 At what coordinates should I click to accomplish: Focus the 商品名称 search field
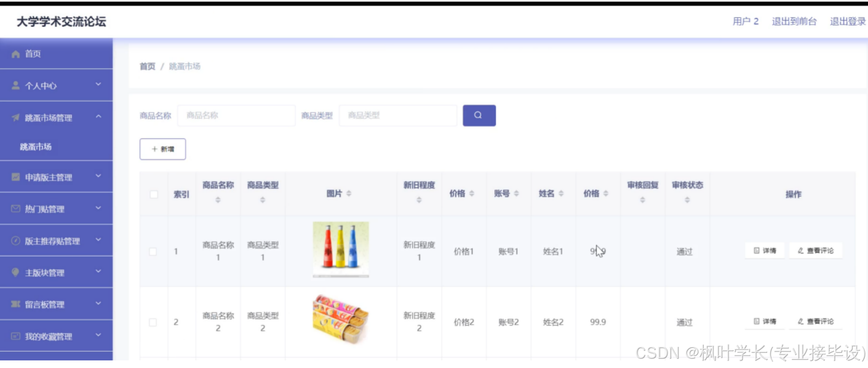[x=236, y=115]
